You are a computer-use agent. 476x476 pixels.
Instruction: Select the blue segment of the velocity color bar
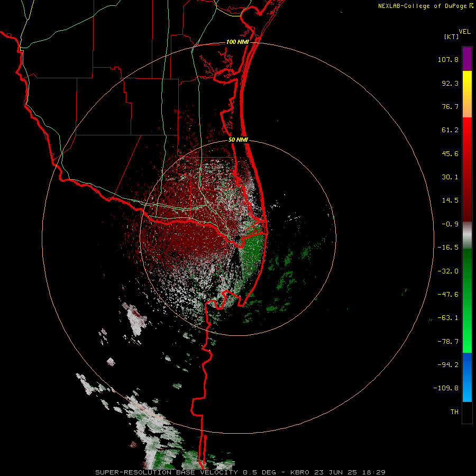467,377
